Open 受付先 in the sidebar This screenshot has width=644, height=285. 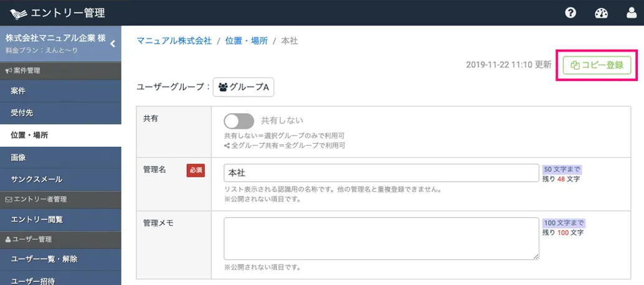(22, 113)
